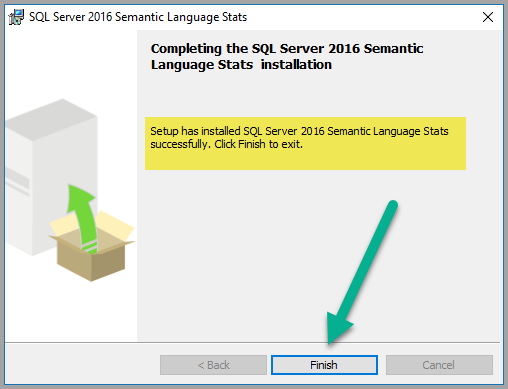Screen dimensions: 508x389
Task: Click the 'Completing the SQL Server 2016 Semantic' heading
Action: tap(287, 49)
